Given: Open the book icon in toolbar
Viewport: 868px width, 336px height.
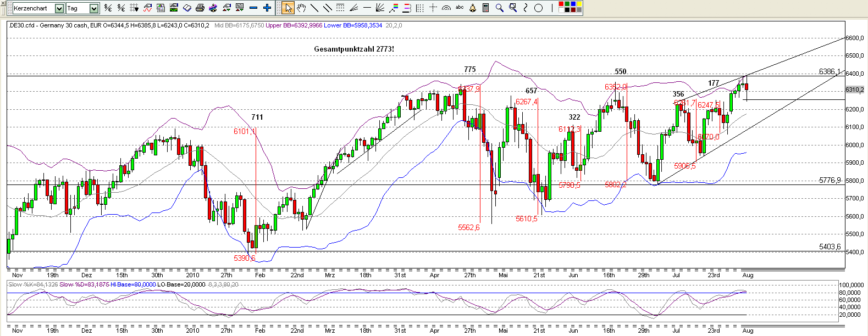Looking at the screenshot, I should 187,8.
